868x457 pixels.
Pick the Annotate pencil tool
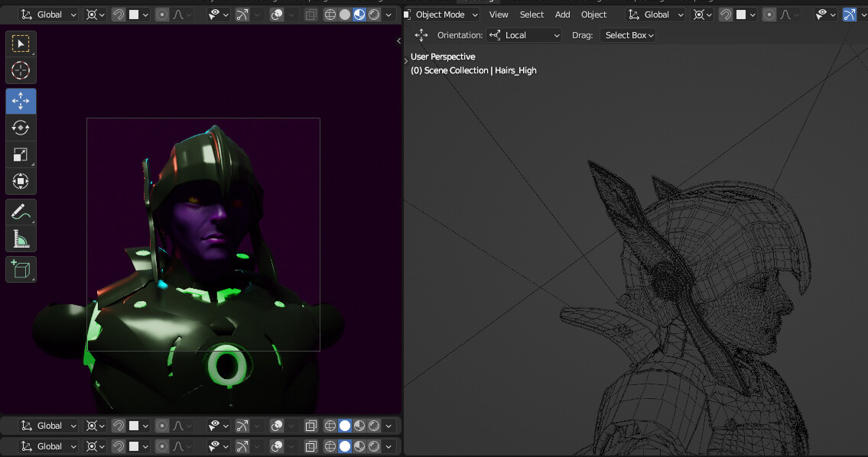pos(21,212)
